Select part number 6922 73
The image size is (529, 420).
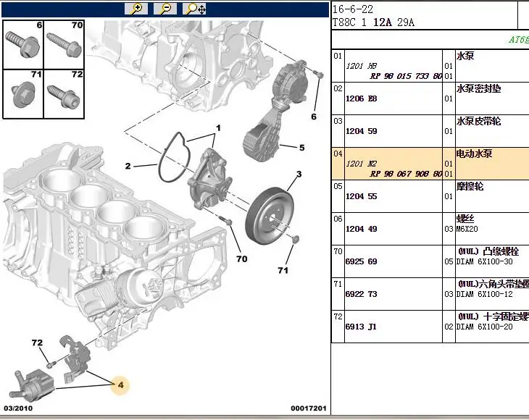(361, 294)
